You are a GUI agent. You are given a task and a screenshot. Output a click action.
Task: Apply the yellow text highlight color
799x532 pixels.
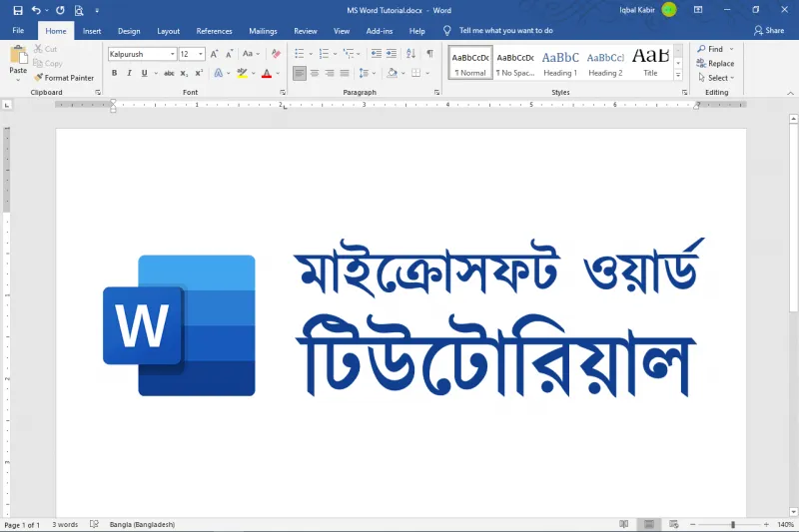pyautogui.click(x=242, y=73)
